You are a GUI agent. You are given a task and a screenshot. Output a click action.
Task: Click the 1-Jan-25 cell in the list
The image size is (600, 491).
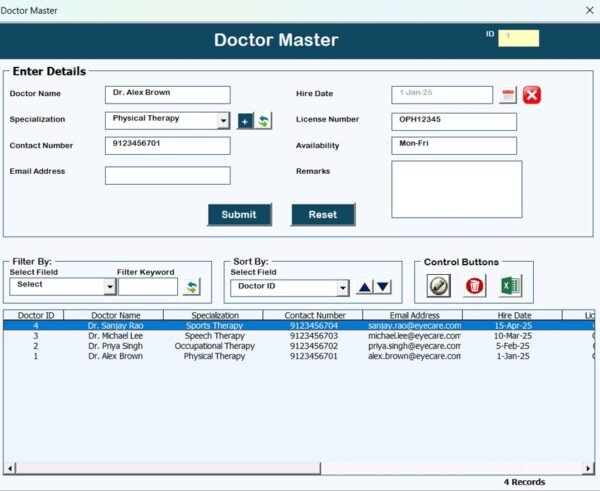(x=513, y=356)
